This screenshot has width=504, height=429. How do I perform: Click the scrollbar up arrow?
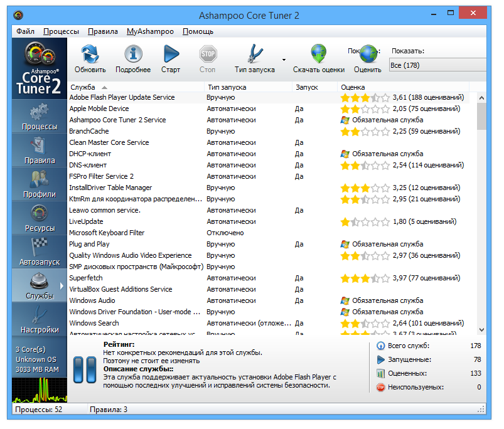[481, 98]
